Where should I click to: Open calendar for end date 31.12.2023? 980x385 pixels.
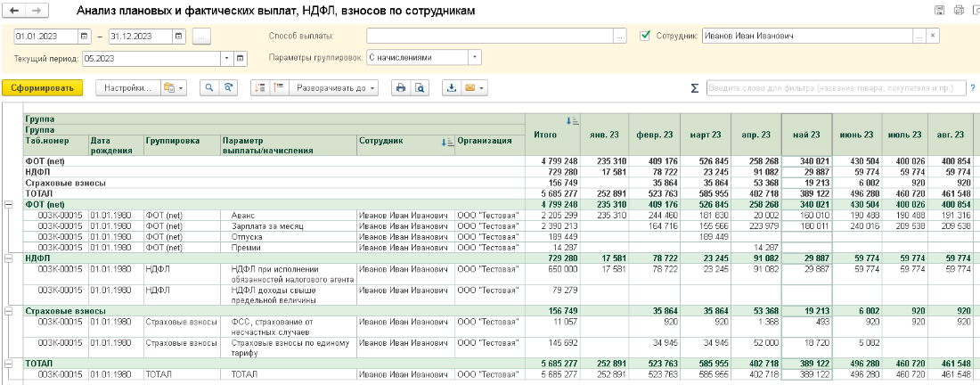pos(179,37)
